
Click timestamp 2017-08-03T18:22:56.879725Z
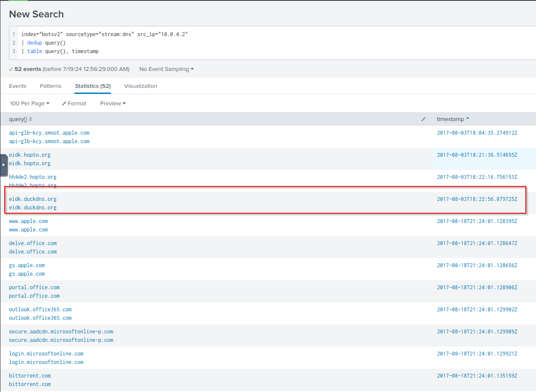point(477,199)
